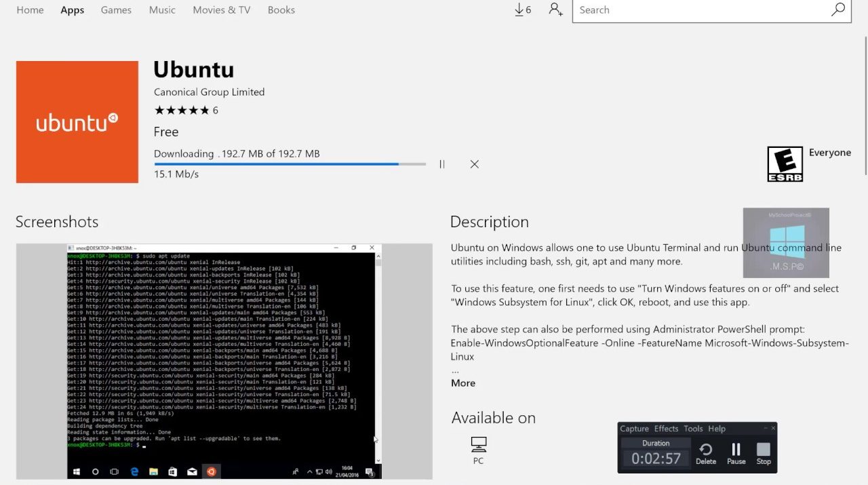Pause the Ubuntu download
The image size is (868, 485).
442,164
